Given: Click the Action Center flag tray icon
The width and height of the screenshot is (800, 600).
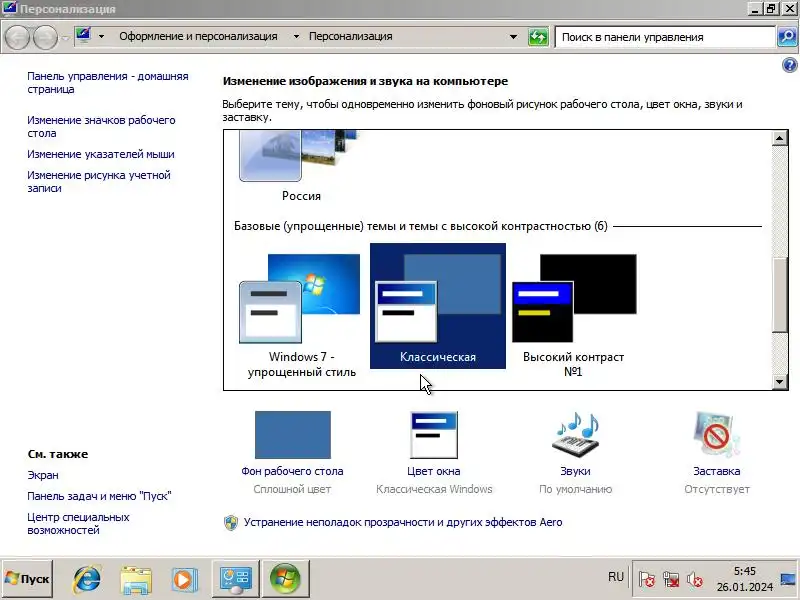Looking at the screenshot, I should tap(646, 580).
